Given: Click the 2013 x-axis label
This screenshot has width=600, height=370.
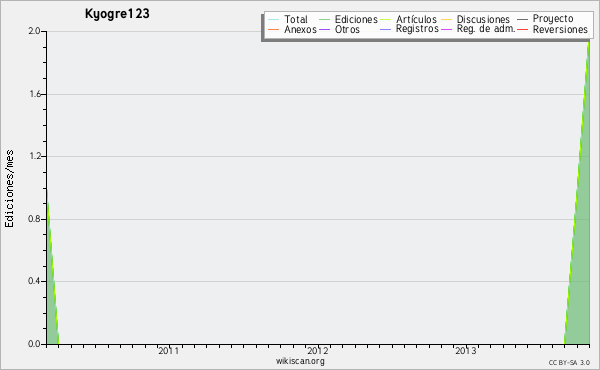Looking at the screenshot, I should pyautogui.click(x=466, y=351).
